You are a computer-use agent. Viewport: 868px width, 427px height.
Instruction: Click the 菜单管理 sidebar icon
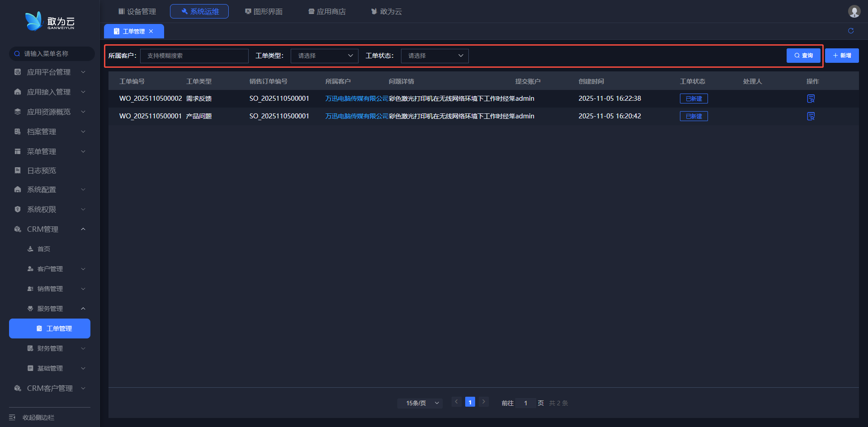pyautogui.click(x=18, y=151)
